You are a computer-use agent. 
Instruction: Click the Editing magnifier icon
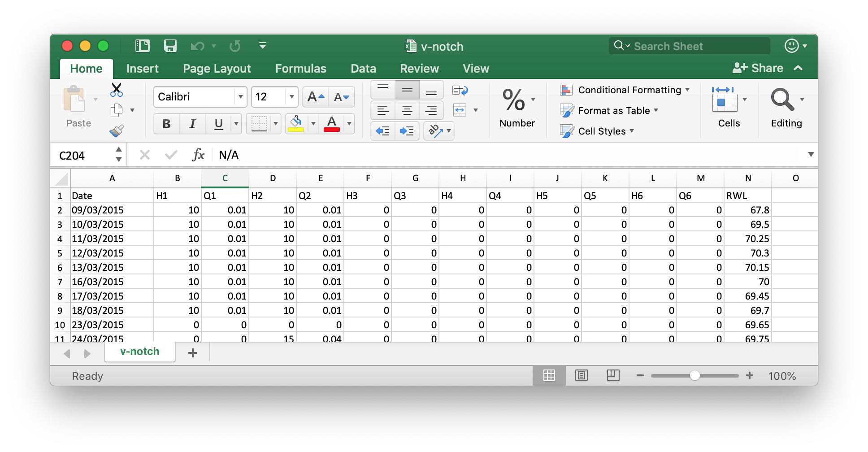(x=782, y=99)
